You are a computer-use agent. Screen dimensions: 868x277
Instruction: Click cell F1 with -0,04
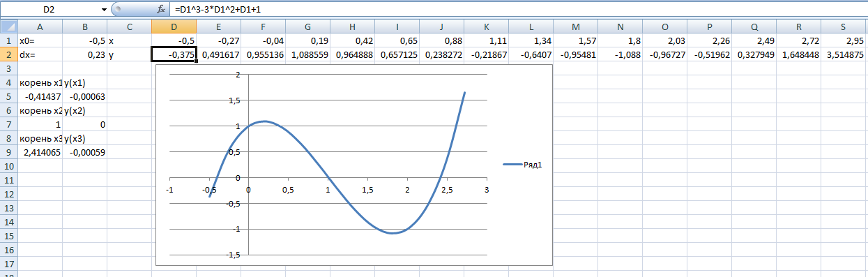263,40
